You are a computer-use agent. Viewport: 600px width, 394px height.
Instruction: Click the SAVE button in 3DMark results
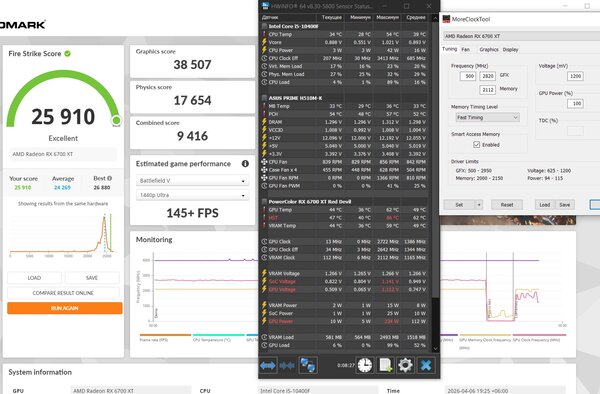point(92,278)
